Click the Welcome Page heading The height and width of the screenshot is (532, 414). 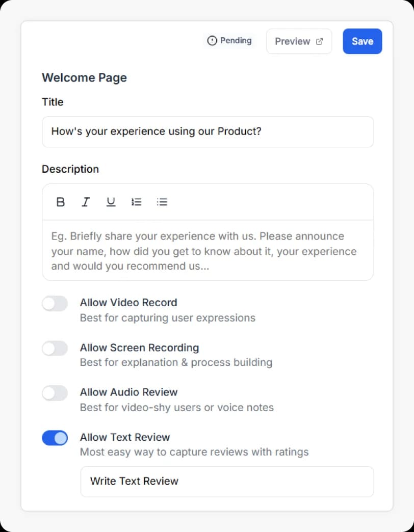pyautogui.click(x=84, y=77)
